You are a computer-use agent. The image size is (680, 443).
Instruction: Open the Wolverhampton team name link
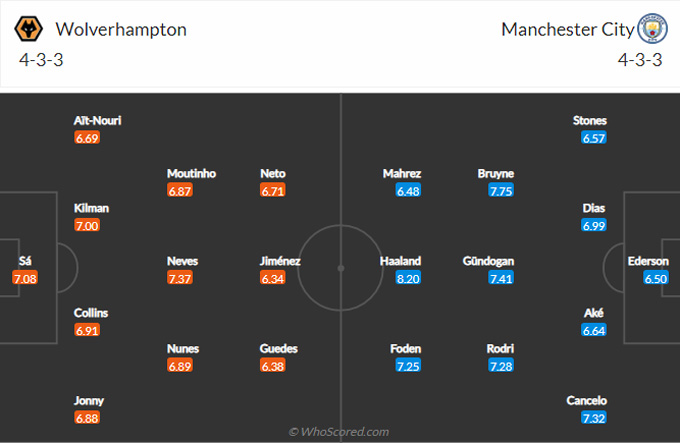click(x=122, y=29)
